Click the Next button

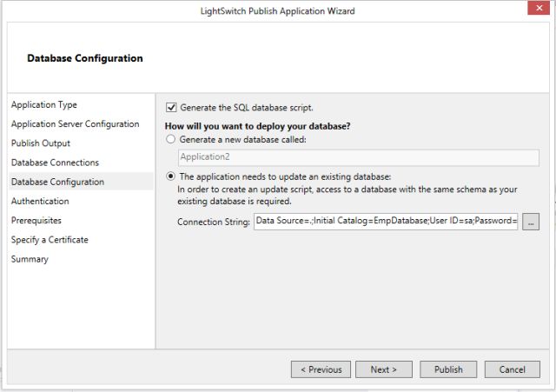pos(383,369)
